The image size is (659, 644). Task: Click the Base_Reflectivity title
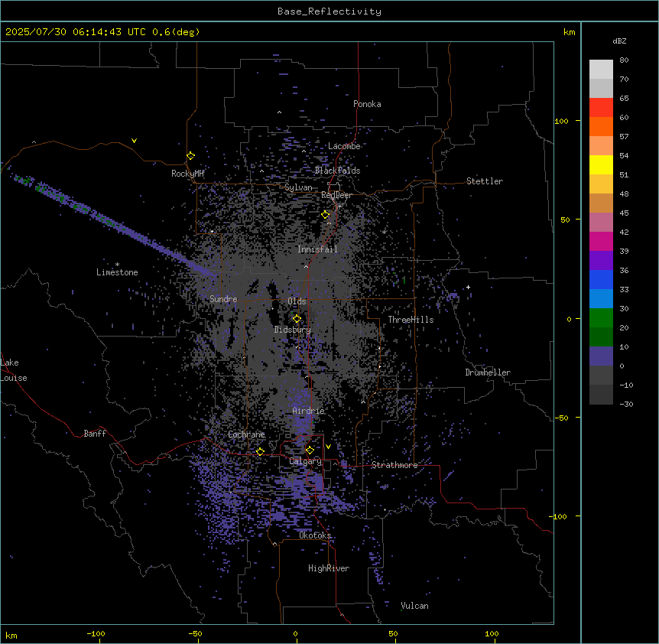[329, 11]
